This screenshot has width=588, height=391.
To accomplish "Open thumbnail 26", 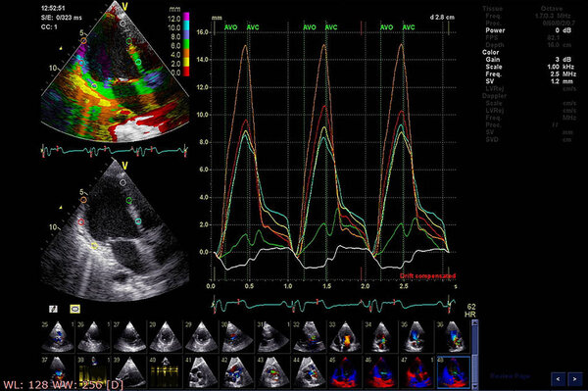I will [94, 336].
